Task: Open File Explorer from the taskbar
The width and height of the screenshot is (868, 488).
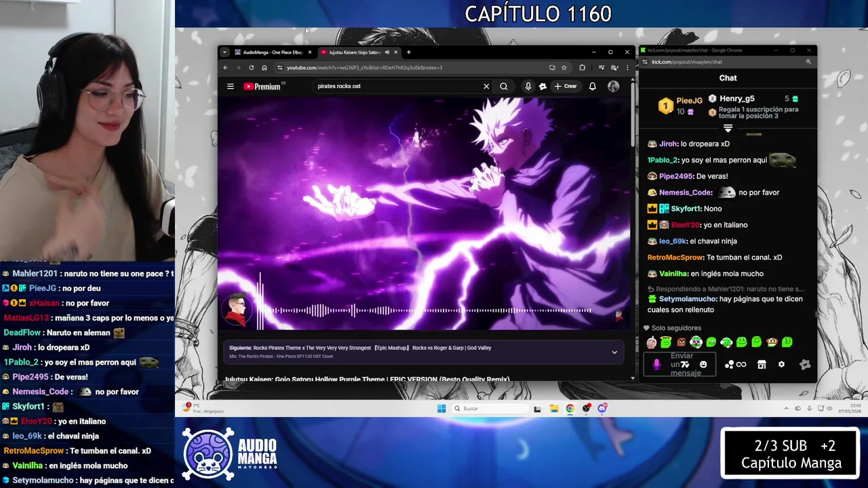Action: 554,408
